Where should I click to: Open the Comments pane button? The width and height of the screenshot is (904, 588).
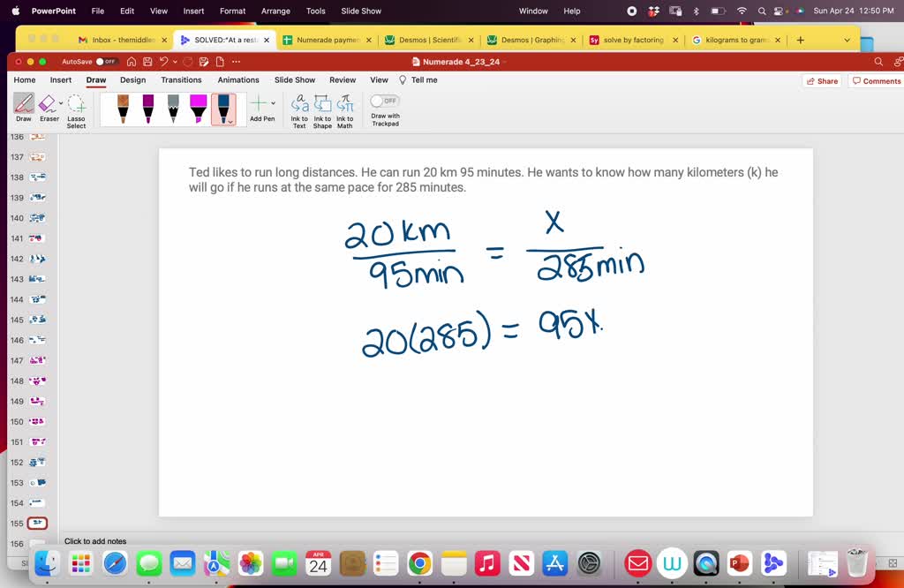coord(876,81)
